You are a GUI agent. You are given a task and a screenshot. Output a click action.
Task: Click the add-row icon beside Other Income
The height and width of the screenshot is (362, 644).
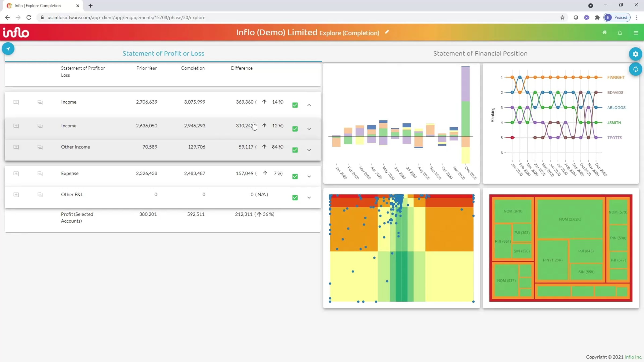tap(16, 147)
